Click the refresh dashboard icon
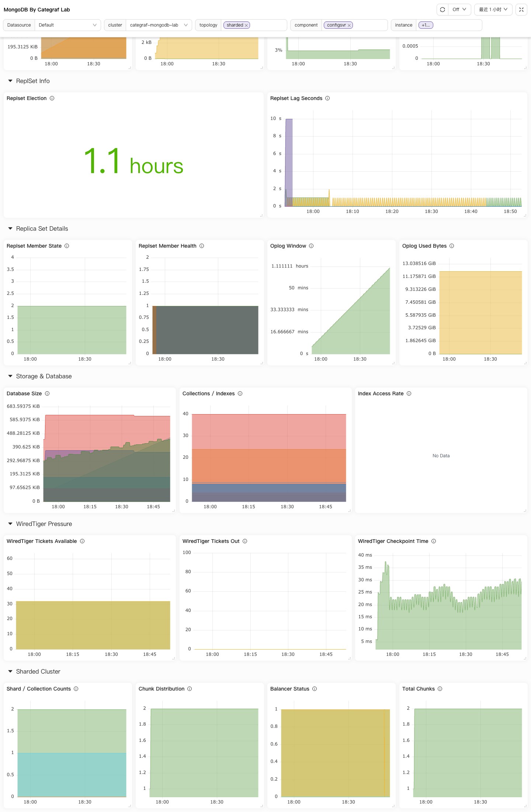The height and width of the screenshot is (812, 531). 442,10
